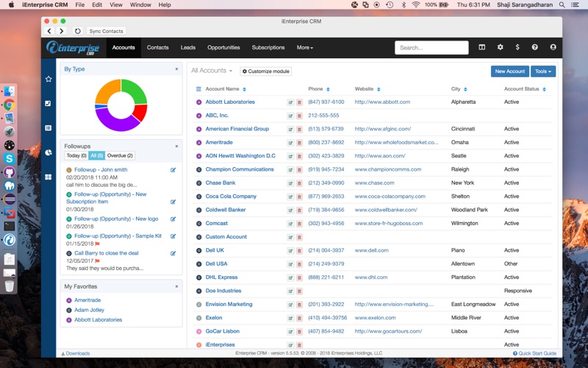
Task: Open Skype from the Dock
Action: pyautogui.click(x=10, y=158)
